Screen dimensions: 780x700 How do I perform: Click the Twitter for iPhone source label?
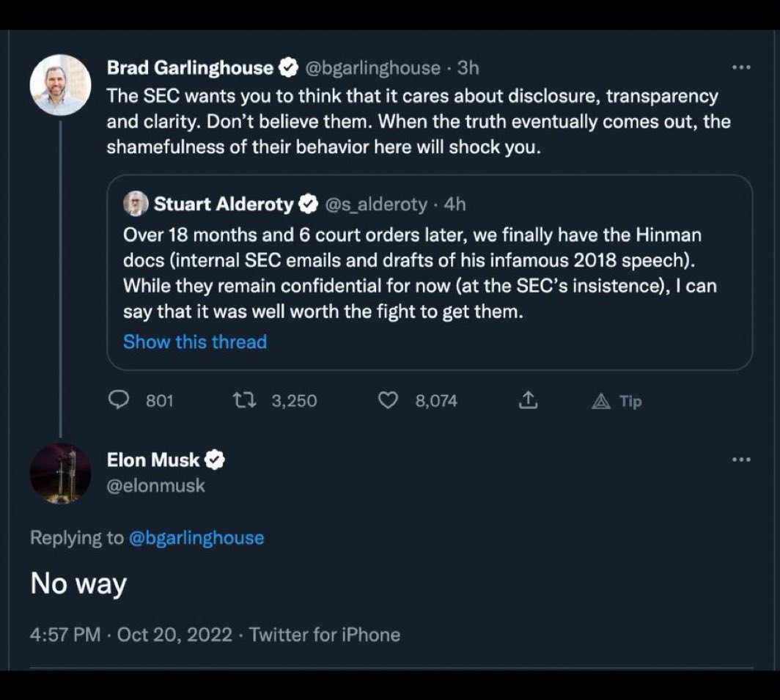(x=325, y=634)
